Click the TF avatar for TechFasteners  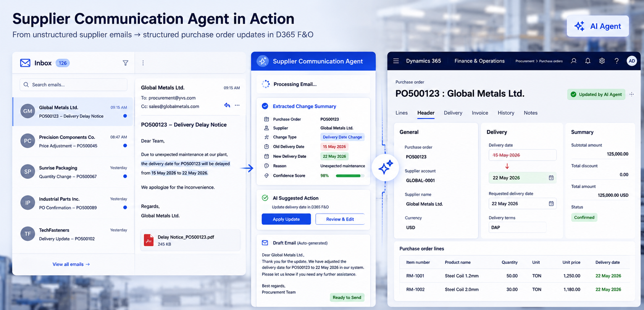pyautogui.click(x=27, y=234)
